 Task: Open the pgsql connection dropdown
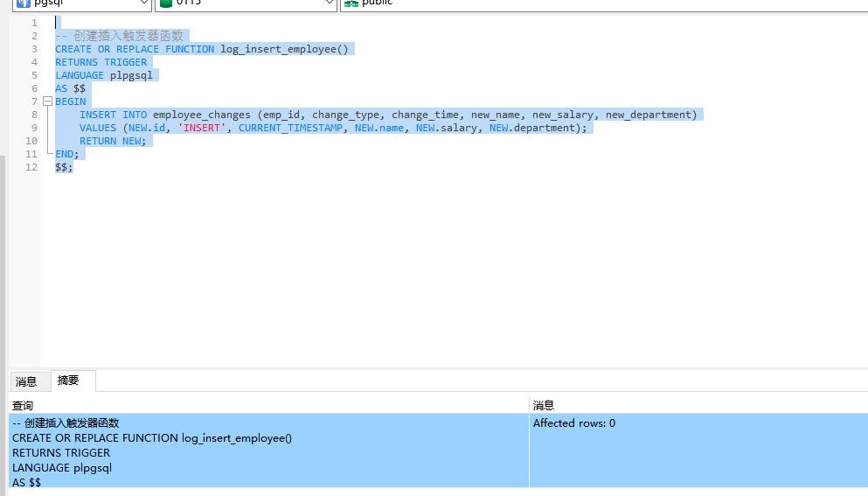tap(82, 3)
